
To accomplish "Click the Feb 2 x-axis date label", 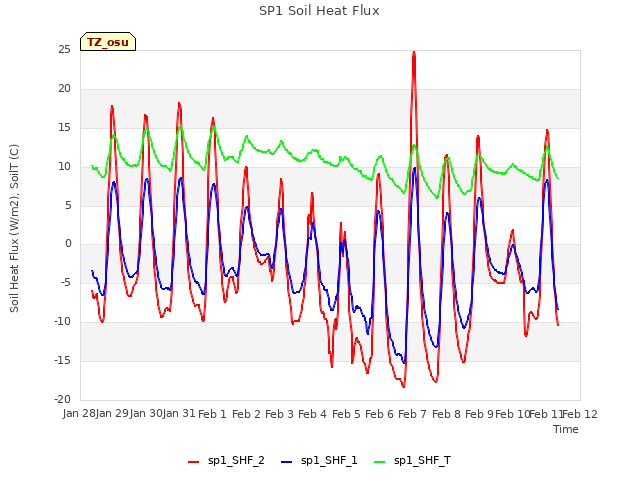I will [x=246, y=414].
